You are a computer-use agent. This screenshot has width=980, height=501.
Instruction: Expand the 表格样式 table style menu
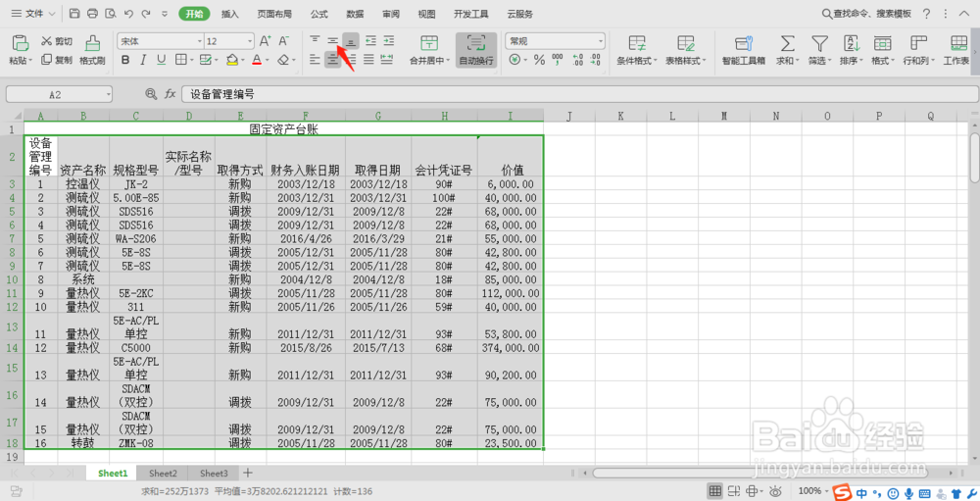coord(705,61)
